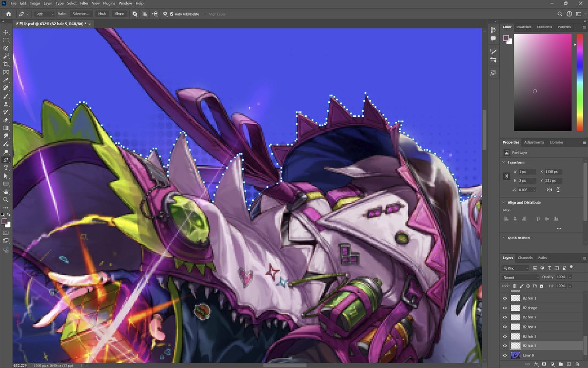Open the rotation angle dropdown

point(534,190)
